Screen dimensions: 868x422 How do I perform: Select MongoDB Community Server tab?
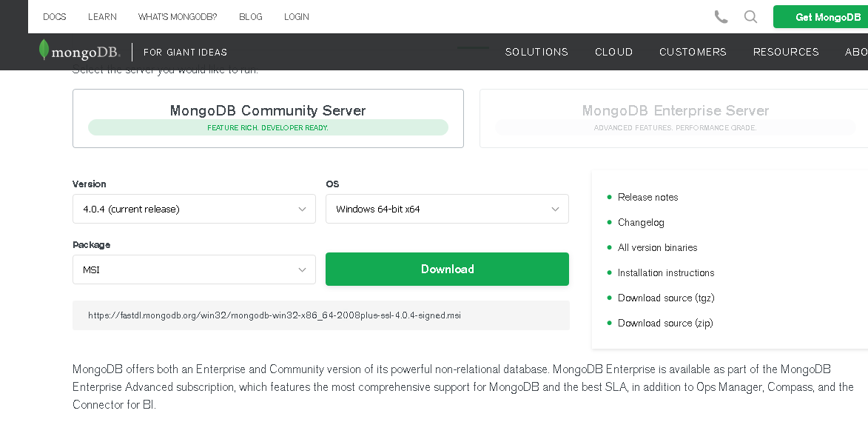pyautogui.click(x=268, y=118)
